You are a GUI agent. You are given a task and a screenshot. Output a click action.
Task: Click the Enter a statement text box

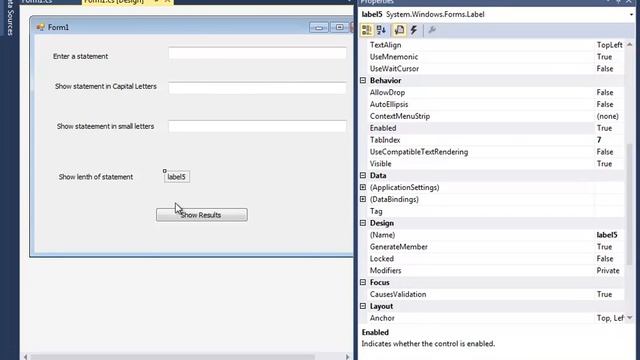point(257,53)
